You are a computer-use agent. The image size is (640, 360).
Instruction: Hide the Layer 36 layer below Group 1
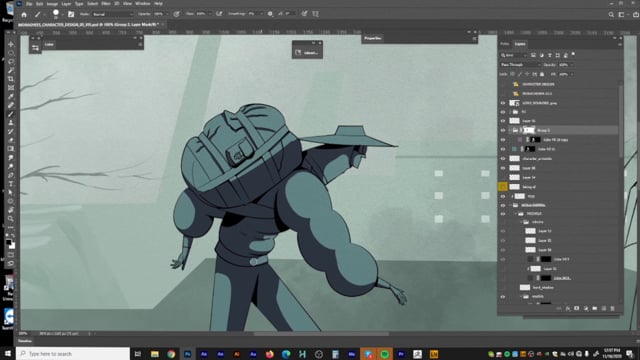click(503, 168)
